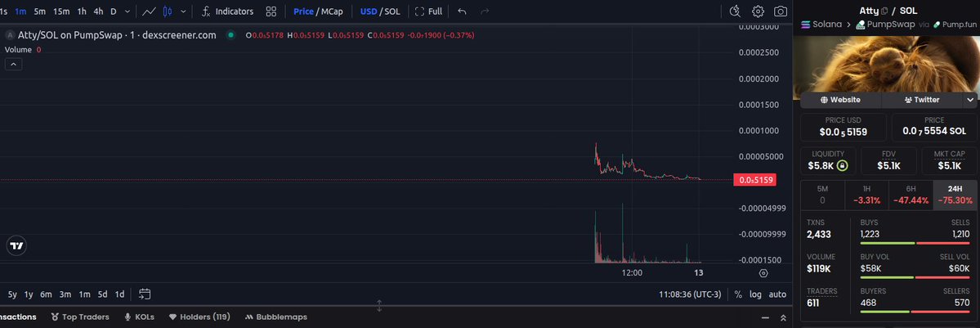Viewport: 980px width, 328px height.
Task: Open the Top Traders tab
Action: point(80,317)
